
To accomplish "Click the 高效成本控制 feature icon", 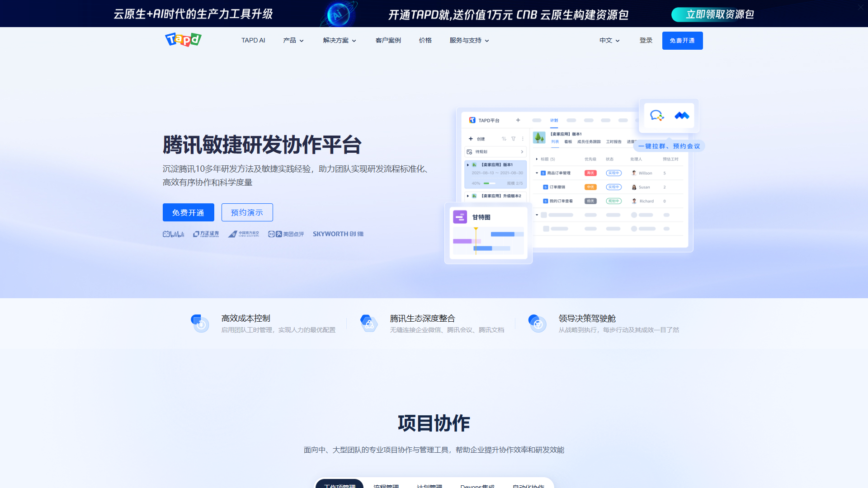I will pyautogui.click(x=200, y=324).
